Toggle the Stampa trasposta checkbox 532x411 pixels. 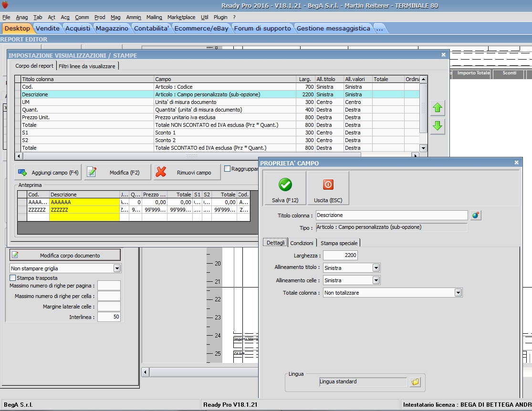pos(13,278)
